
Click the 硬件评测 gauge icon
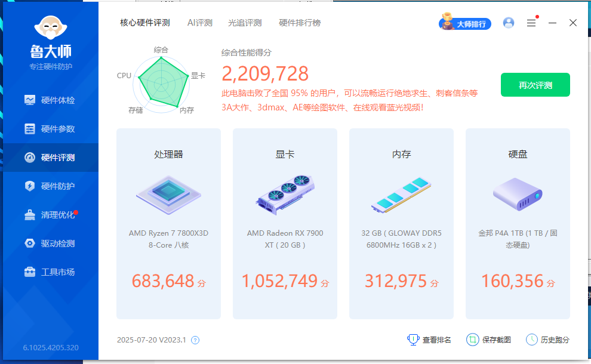(x=30, y=158)
